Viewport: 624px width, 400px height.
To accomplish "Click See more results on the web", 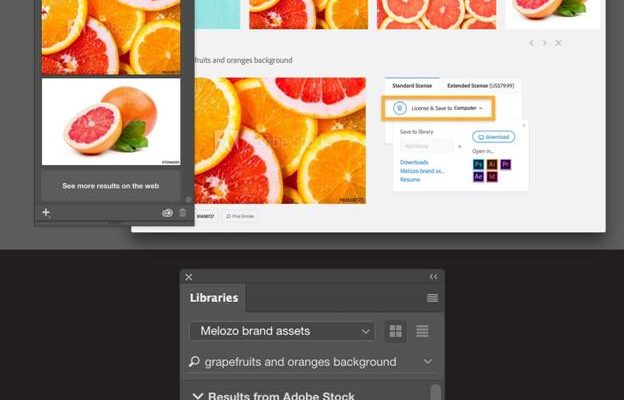I will click(111, 186).
